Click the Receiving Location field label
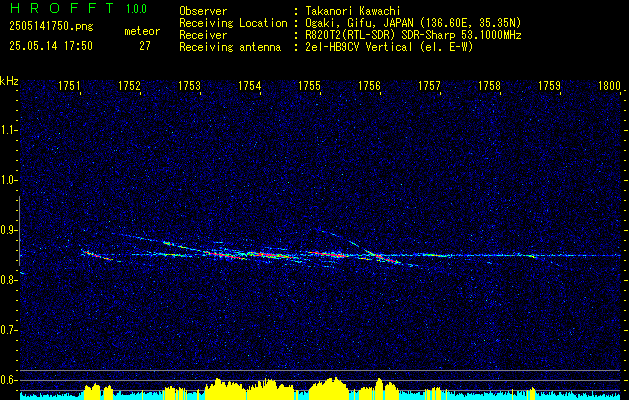 point(233,23)
